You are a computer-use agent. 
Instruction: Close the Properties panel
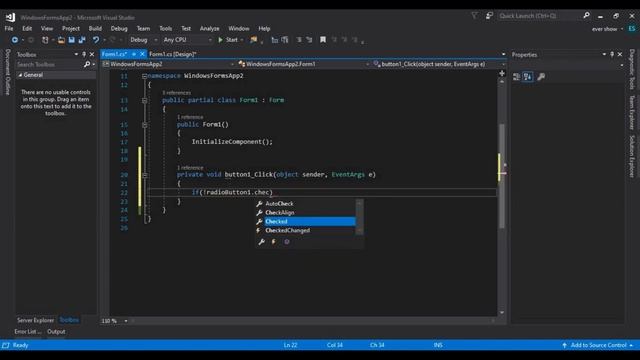tap(620, 54)
